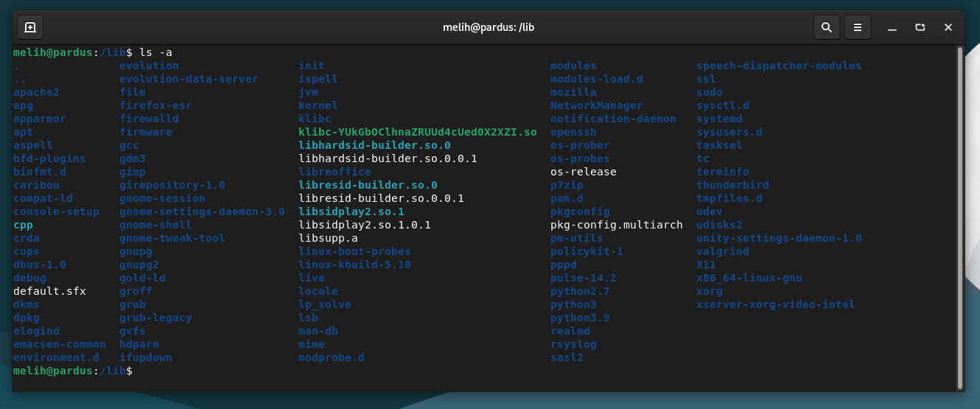Click 'libhardsid-builder.so.0.0.1' file name
980x409 pixels.
[388, 158]
